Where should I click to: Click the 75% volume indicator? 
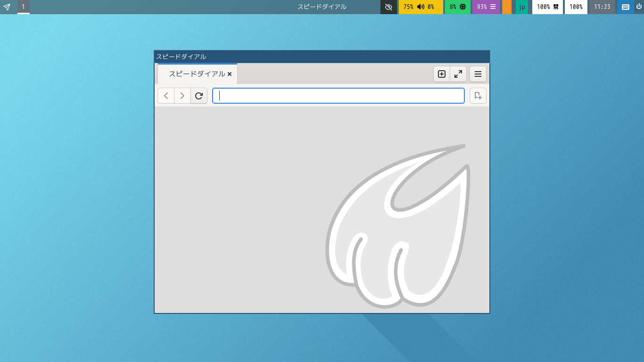(x=421, y=7)
